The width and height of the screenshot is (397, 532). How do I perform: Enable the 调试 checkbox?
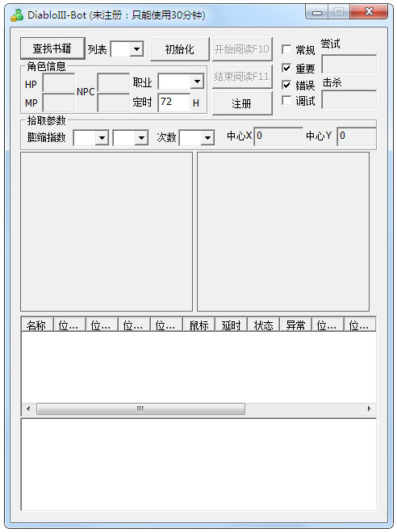pyautogui.click(x=286, y=100)
